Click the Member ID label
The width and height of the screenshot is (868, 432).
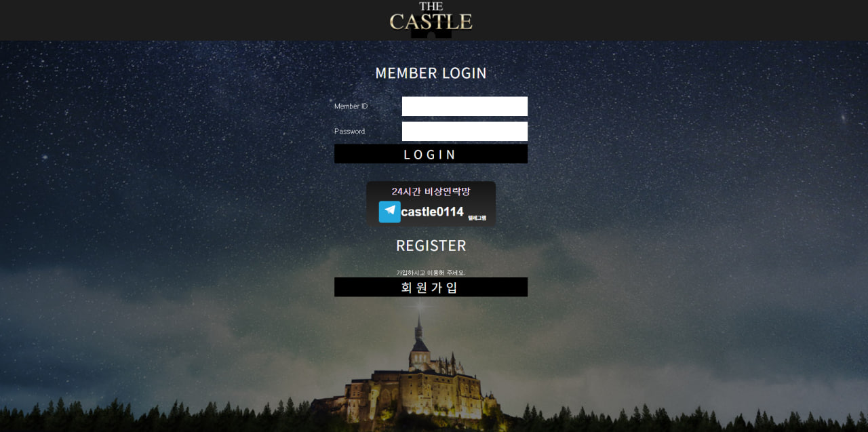(351, 106)
